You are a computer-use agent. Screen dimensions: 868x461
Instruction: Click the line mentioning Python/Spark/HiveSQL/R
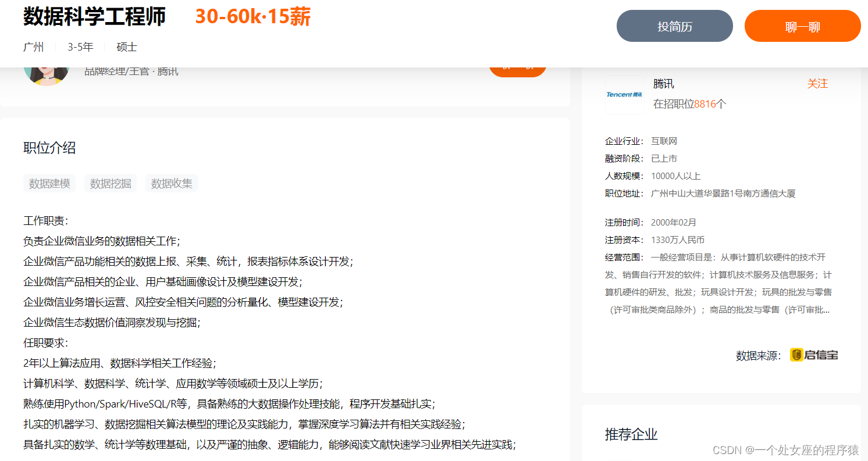[x=229, y=404]
